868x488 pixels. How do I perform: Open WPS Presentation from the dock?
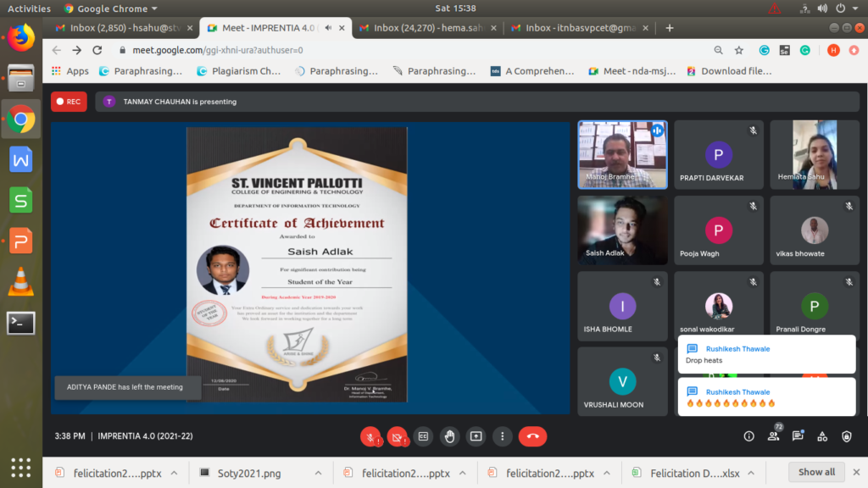21,241
